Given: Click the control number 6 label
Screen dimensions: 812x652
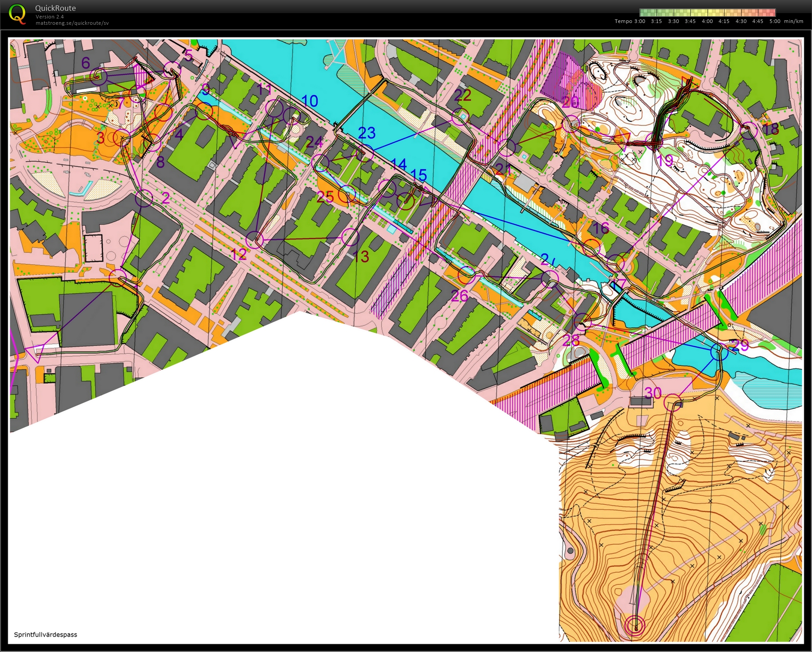Looking at the screenshot, I should (86, 63).
